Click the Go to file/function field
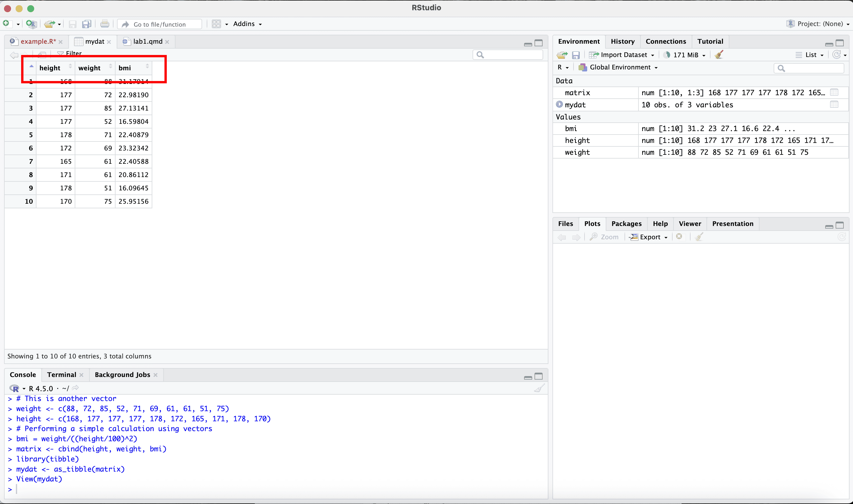Screen dimensions: 853x504 click(x=160, y=25)
